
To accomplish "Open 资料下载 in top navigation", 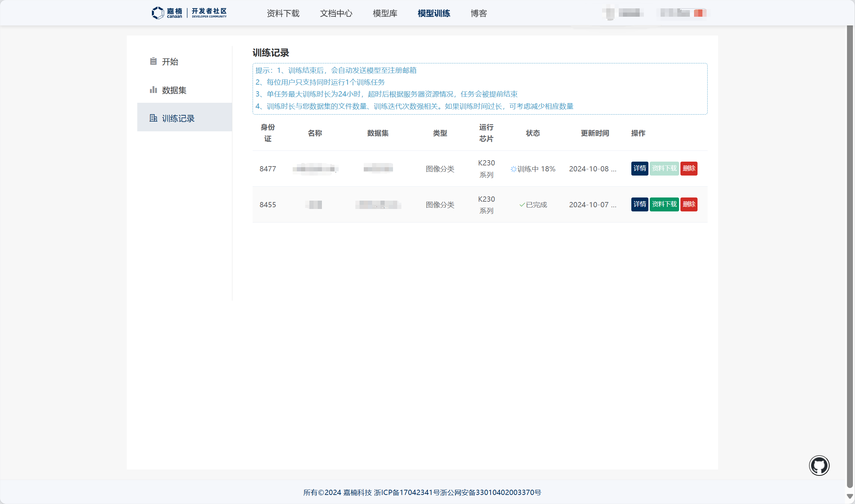I will 283,13.
